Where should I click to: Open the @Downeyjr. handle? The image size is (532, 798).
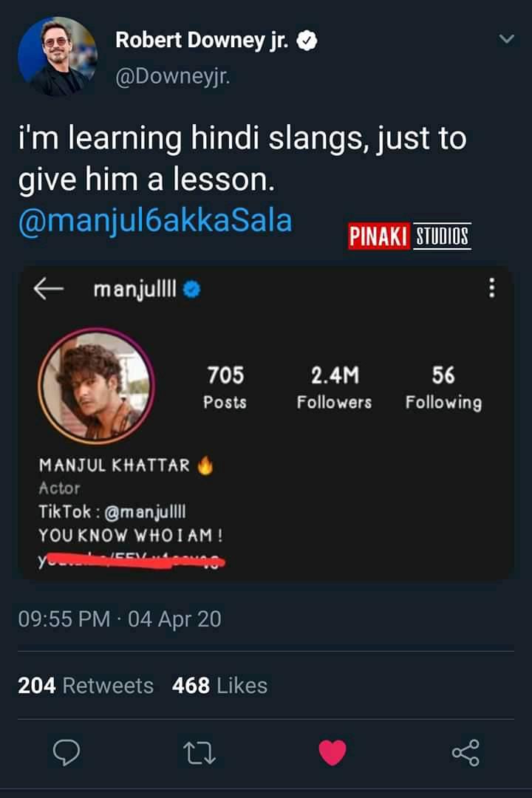[173, 77]
